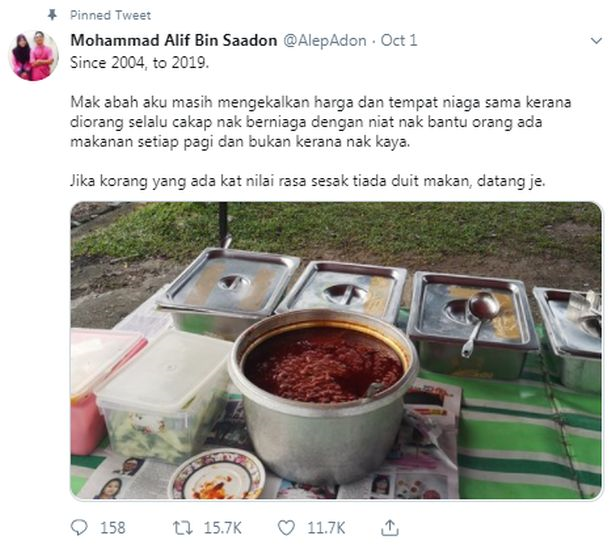Click the red sambal pot in the photo
The image size is (616, 553).
click(322, 397)
